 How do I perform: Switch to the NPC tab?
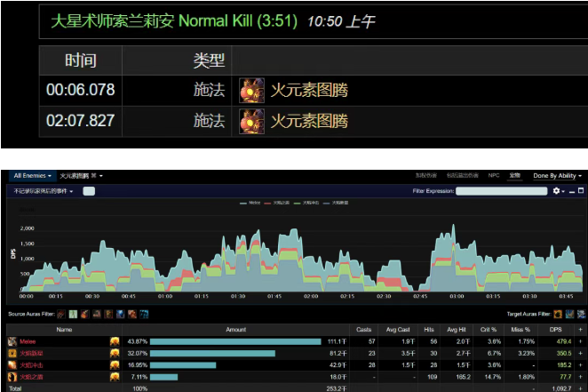coord(493,176)
